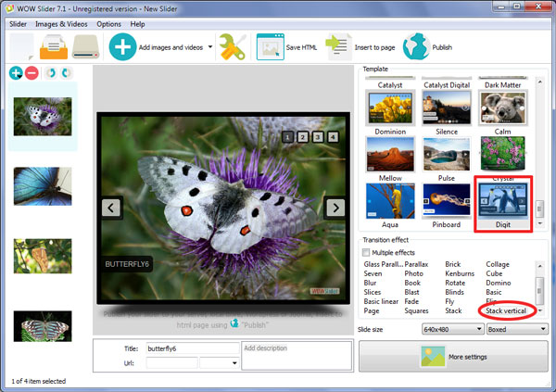Rotate image clockwise icon

coord(66,73)
